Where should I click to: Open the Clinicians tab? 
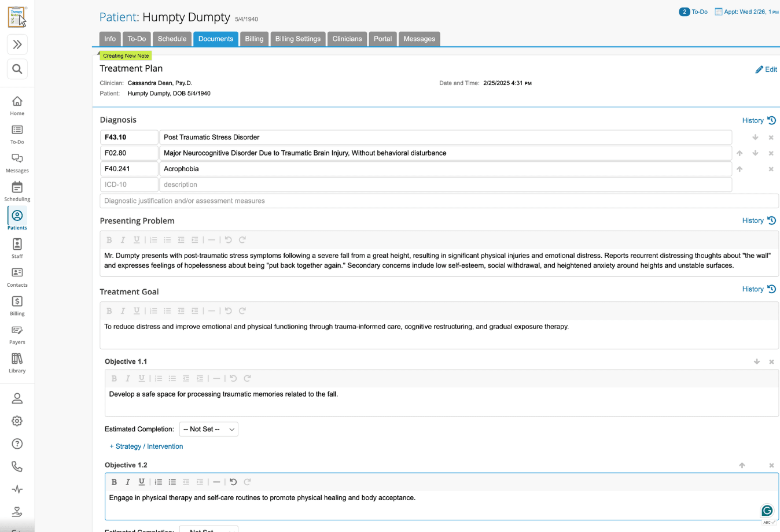pos(347,39)
